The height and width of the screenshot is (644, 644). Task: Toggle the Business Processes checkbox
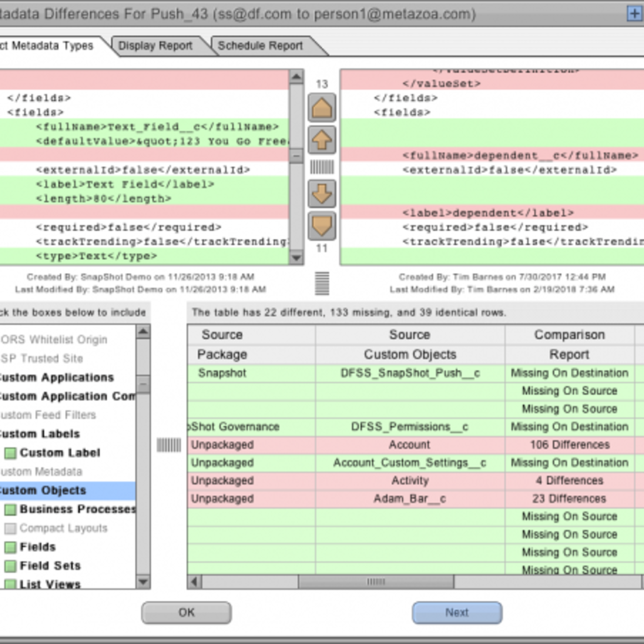pyautogui.click(x=10, y=509)
